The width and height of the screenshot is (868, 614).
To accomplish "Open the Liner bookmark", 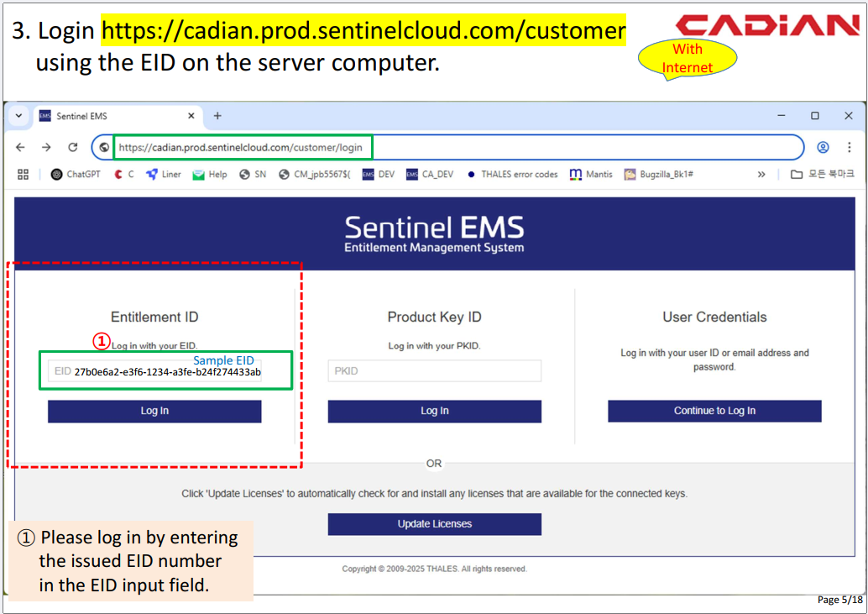I will pos(164,175).
